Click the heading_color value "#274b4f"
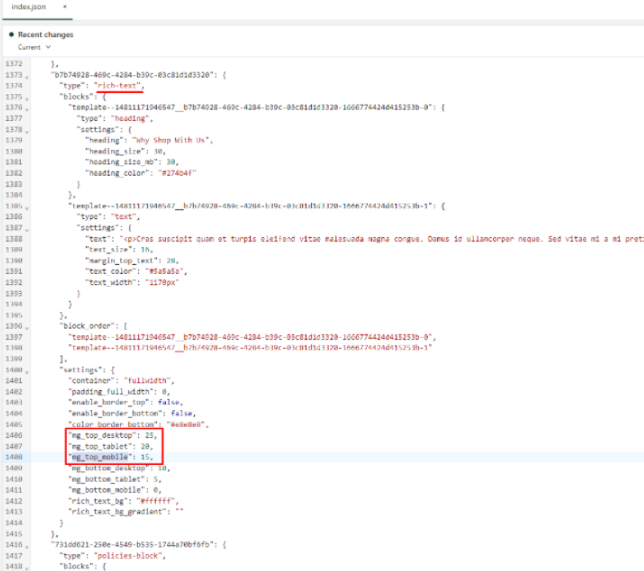 coord(177,173)
